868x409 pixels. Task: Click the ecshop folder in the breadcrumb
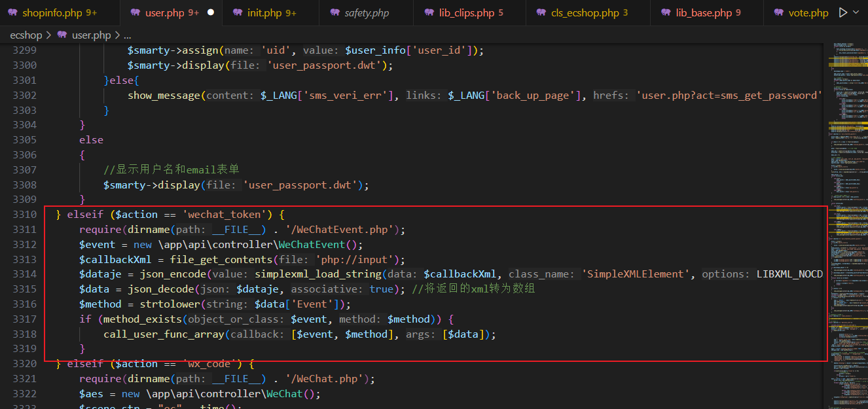tap(27, 35)
